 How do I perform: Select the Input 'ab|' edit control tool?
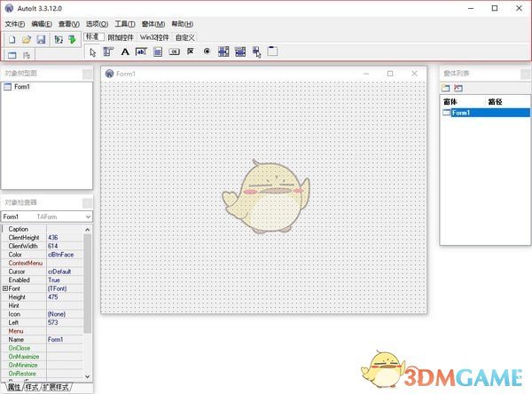[x=141, y=51]
